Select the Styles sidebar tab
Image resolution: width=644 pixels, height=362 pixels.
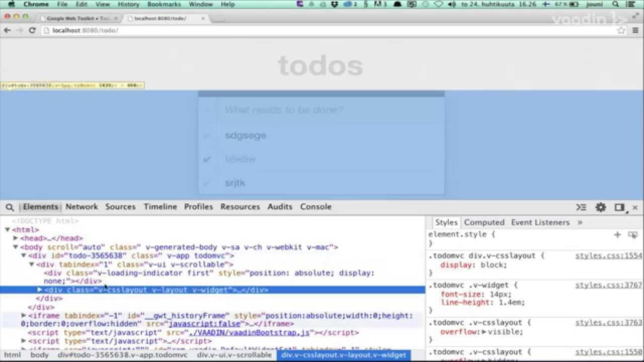pos(446,222)
